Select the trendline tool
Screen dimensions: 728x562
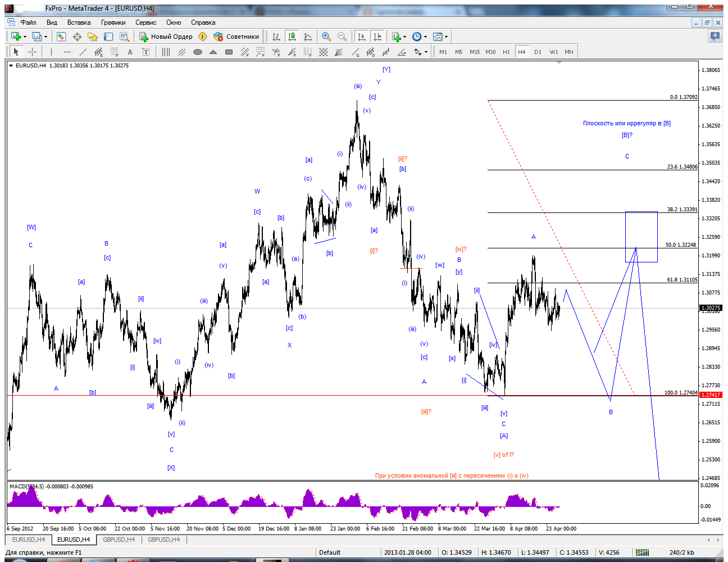click(83, 52)
